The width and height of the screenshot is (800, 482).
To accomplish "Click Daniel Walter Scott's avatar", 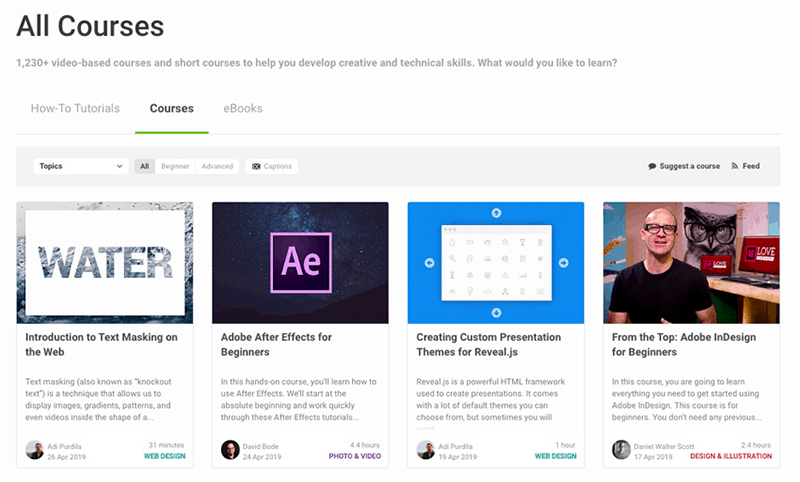I will [x=621, y=450].
